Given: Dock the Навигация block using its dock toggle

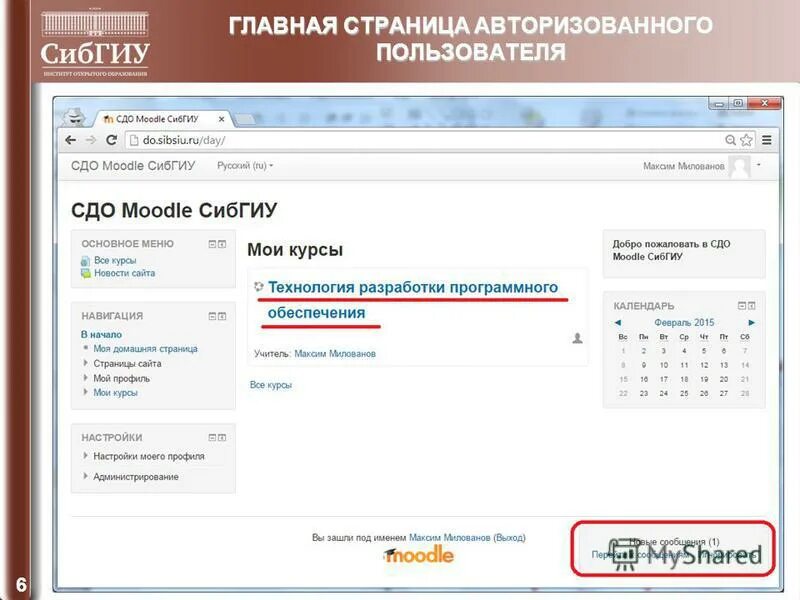Looking at the screenshot, I should [x=222, y=315].
